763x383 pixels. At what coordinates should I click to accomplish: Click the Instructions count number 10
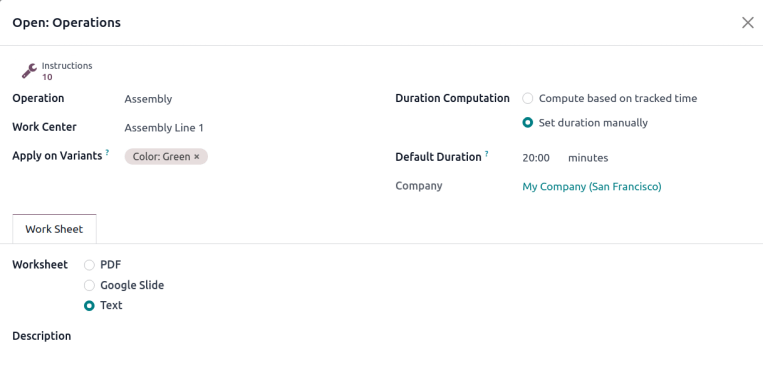click(47, 77)
